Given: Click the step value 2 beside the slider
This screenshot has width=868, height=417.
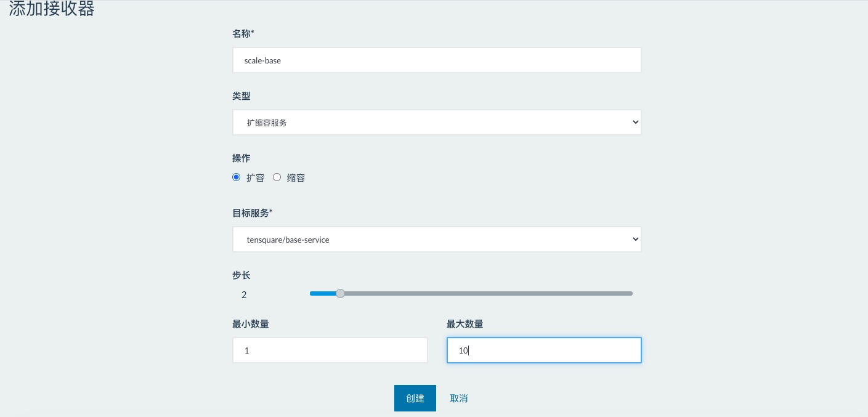Looking at the screenshot, I should click(x=244, y=294).
